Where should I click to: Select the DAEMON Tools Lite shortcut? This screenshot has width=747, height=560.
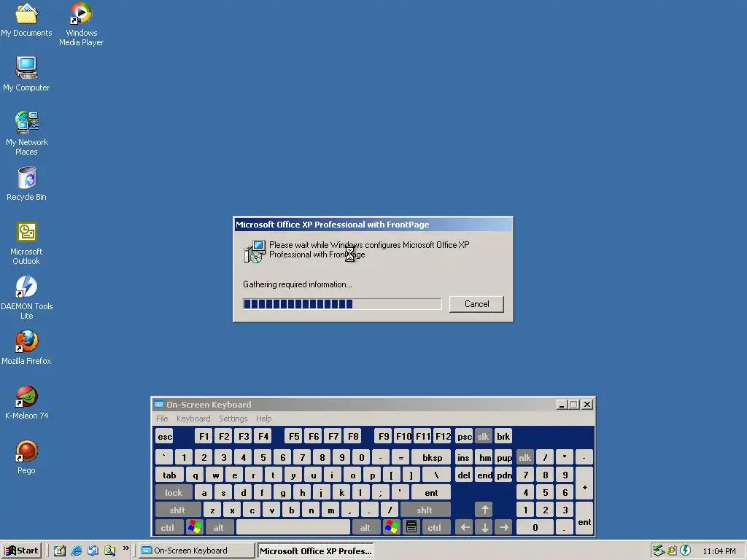26,297
